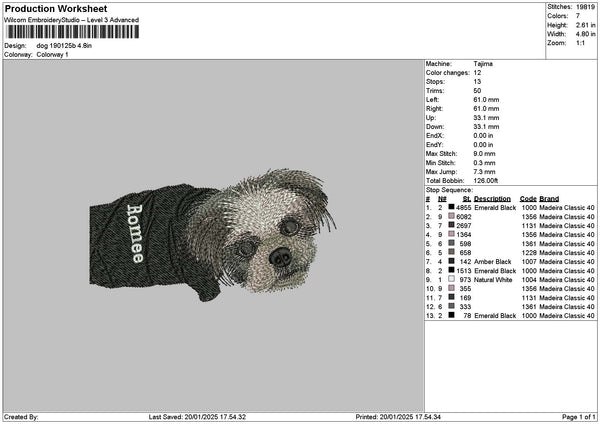Select thread code '1004' in the stop list

click(529, 280)
